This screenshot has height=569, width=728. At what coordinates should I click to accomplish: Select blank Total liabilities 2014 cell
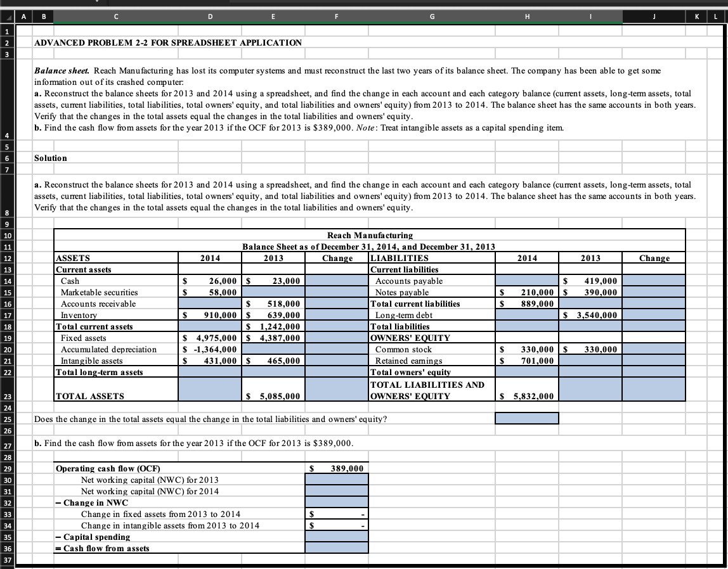click(x=527, y=326)
